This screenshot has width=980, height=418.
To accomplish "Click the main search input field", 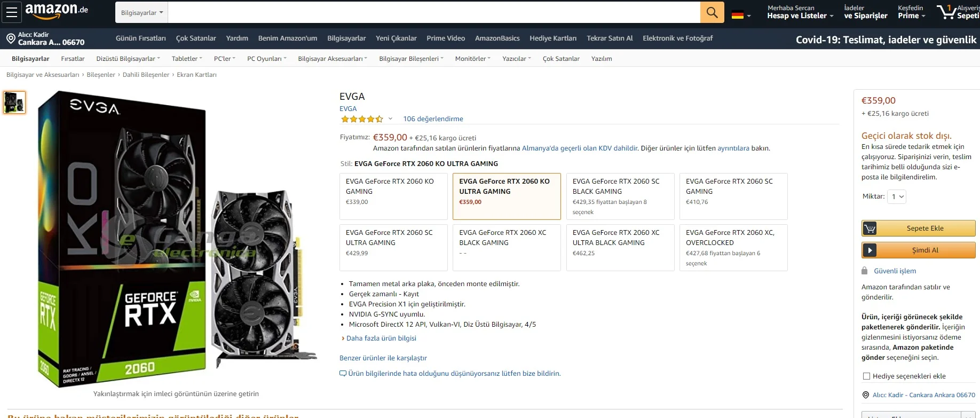I will pos(433,12).
